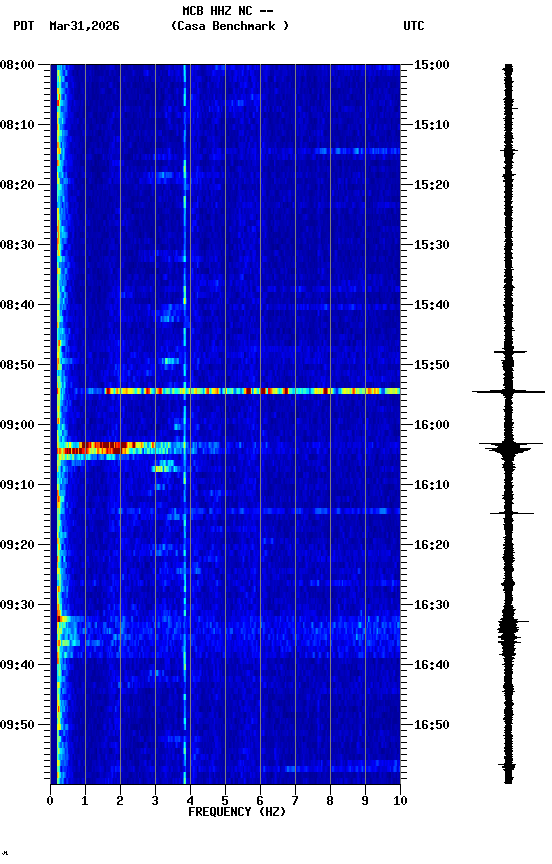Viewport: 552px width, 864px height.
Task: Click the 15:40 UTC time label
Action: 432,305
